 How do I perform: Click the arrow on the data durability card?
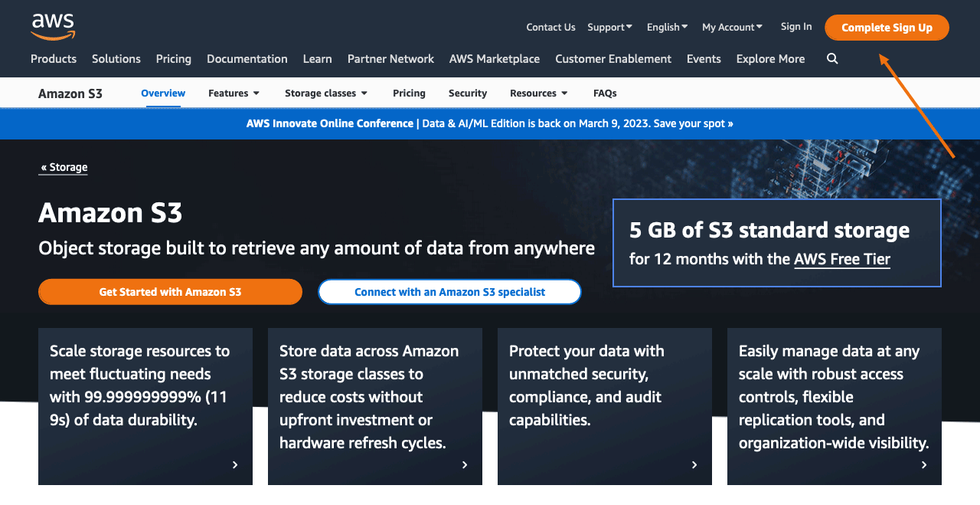[235, 464]
